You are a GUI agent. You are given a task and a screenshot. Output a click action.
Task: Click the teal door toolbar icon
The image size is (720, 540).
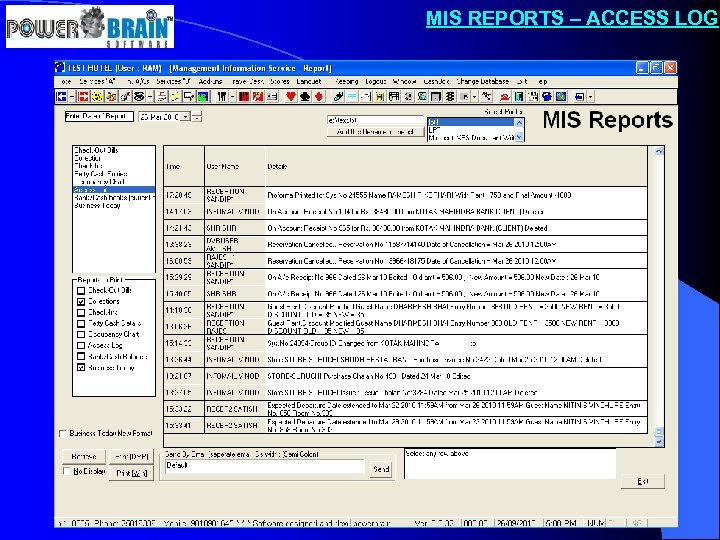519,96
